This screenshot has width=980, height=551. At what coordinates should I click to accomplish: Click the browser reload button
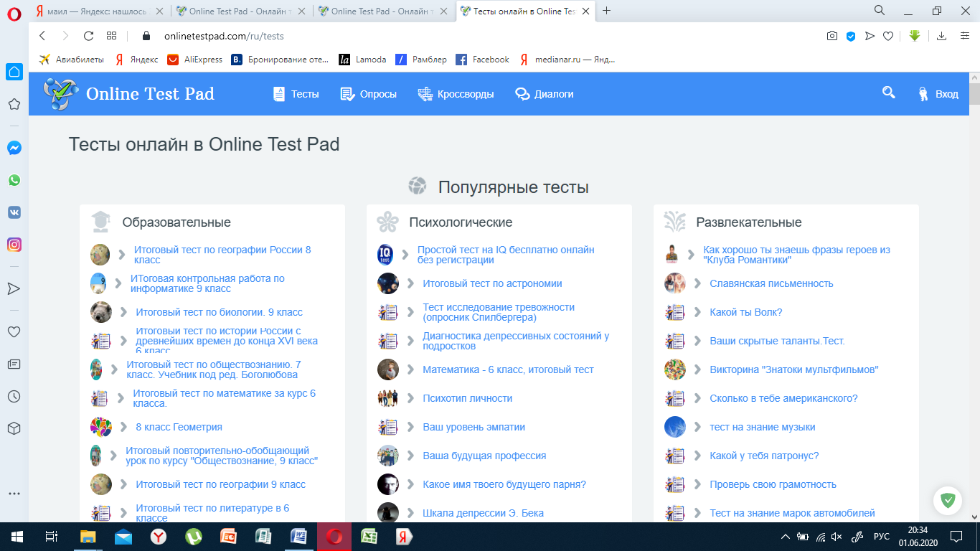click(x=88, y=36)
